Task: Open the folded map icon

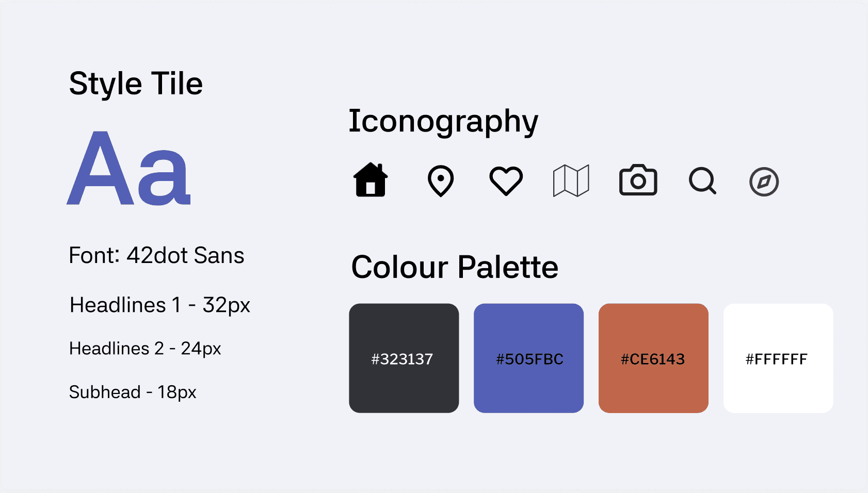Action: tap(571, 180)
